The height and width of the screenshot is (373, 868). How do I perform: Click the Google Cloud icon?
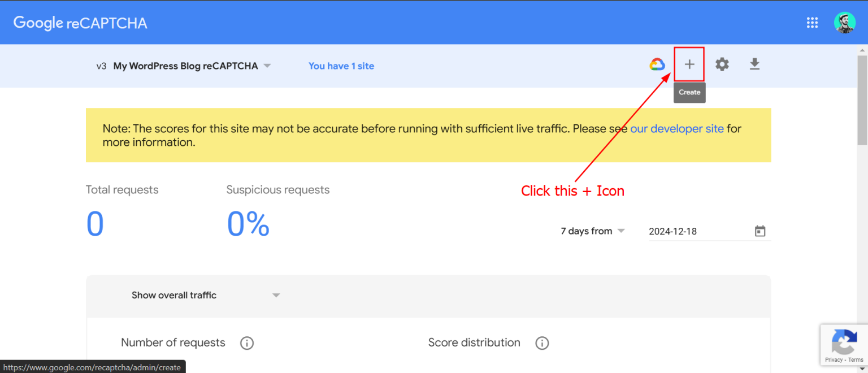tap(657, 64)
